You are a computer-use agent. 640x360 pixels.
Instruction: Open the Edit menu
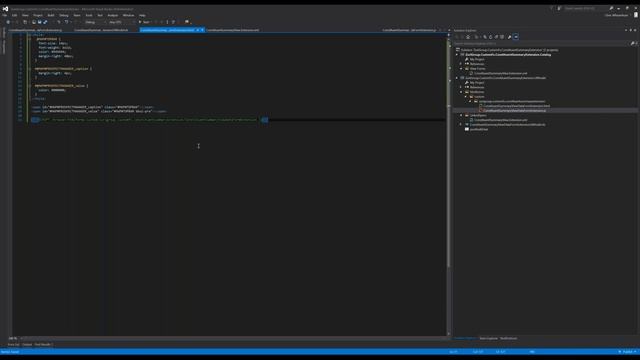(x=14, y=15)
